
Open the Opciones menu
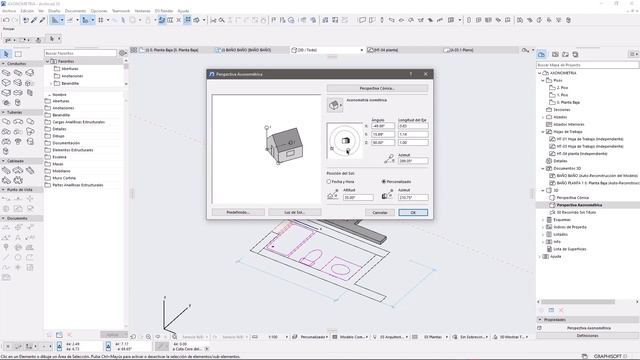99,11
